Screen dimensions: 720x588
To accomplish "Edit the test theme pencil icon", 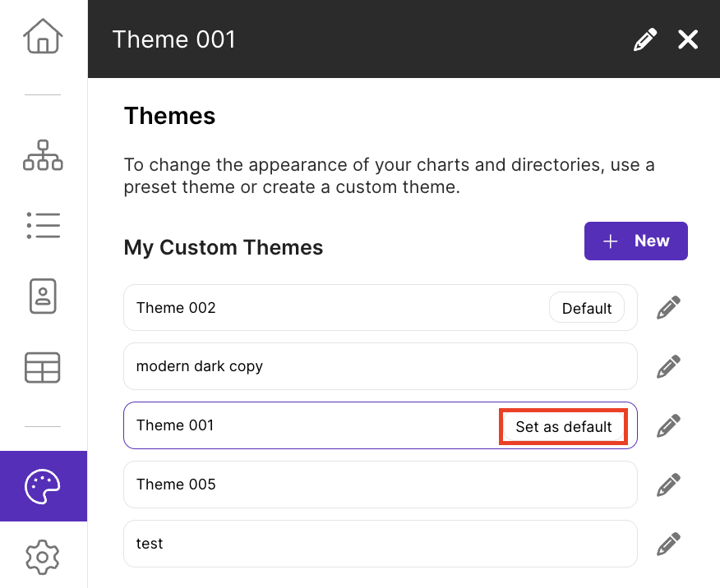I will point(668,544).
